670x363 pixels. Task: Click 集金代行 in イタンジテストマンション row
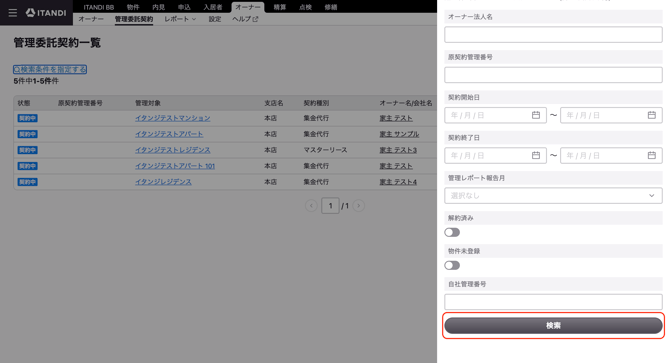316,118
